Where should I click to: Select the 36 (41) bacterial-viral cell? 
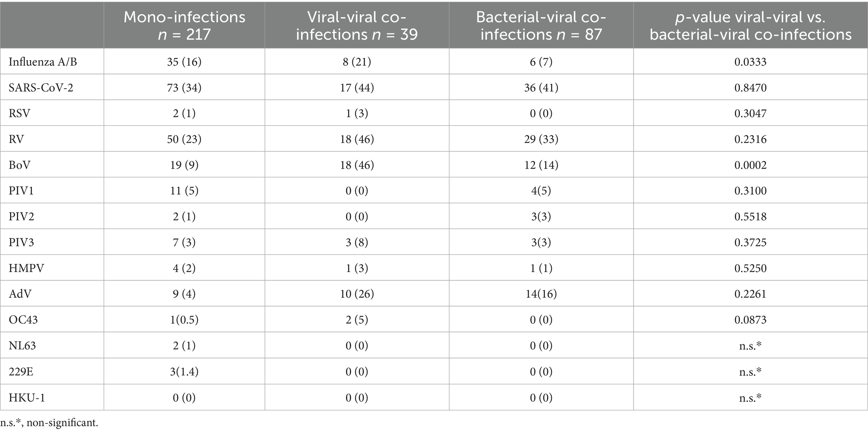tap(541, 88)
